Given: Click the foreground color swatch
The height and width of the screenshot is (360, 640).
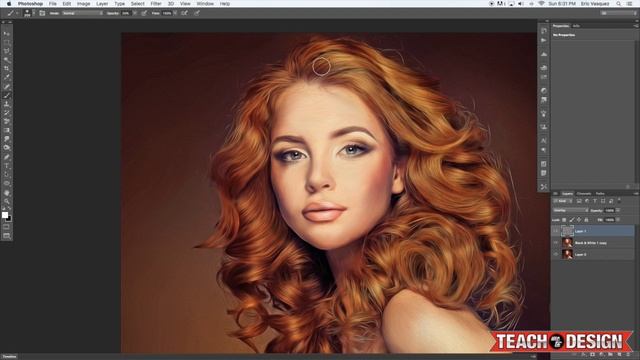Looking at the screenshot, I should [x=4, y=215].
